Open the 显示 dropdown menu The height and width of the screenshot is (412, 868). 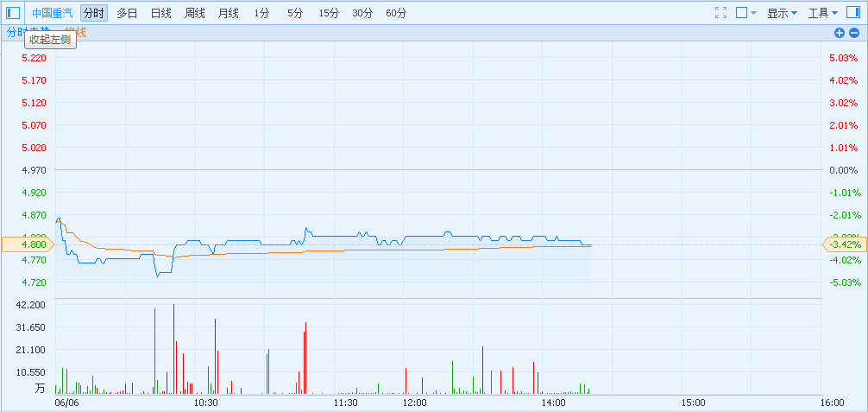click(x=782, y=13)
